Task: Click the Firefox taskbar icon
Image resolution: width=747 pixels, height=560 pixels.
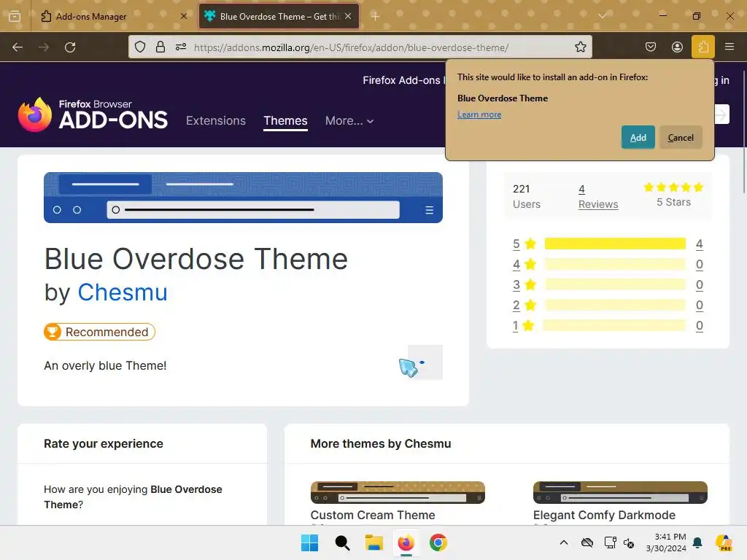Action: 406,542
